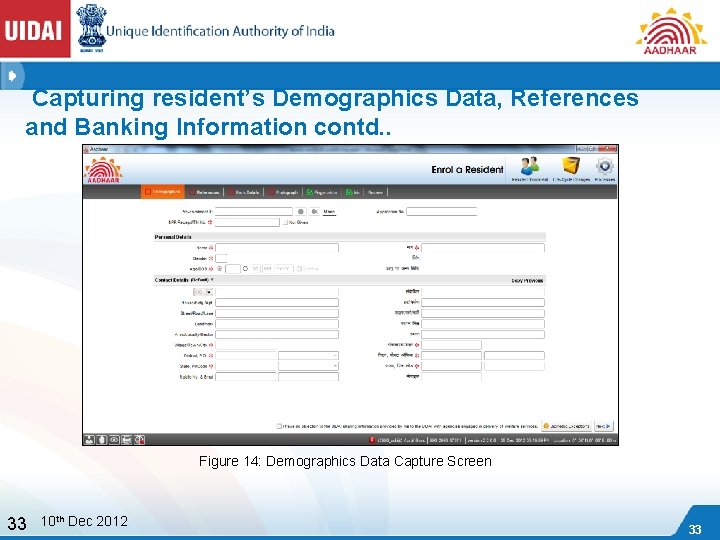Click into the MM month field
720x540 pixels.
[x=268, y=269]
